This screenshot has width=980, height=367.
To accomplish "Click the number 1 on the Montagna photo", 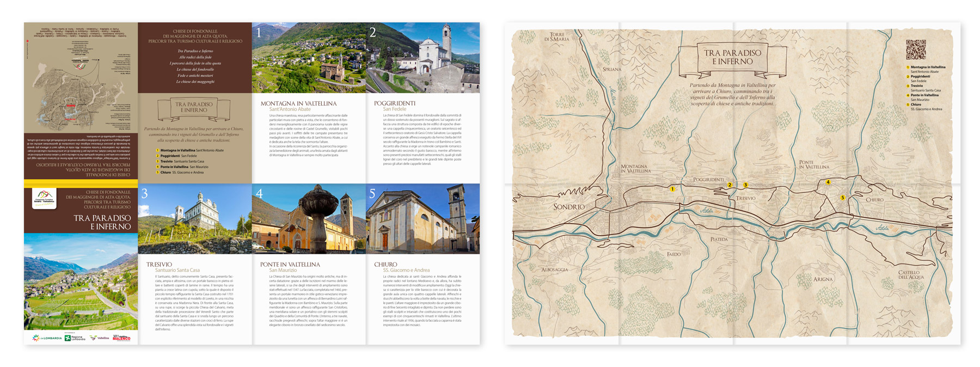I will (259, 33).
